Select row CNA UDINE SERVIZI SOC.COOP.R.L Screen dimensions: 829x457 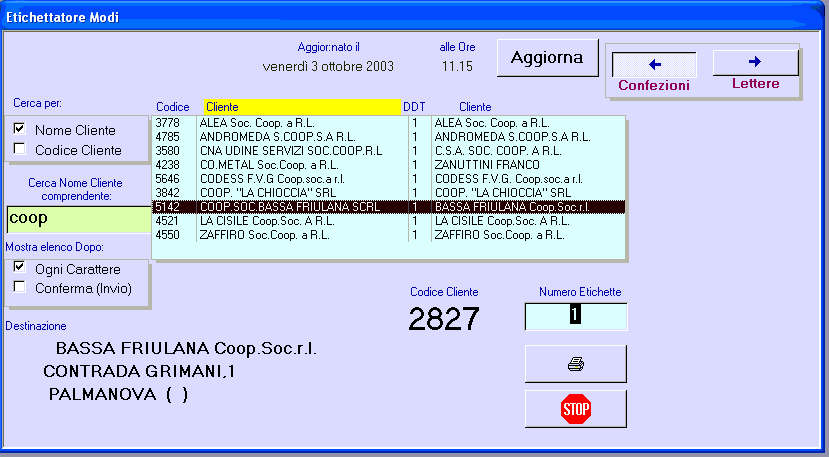(x=389, y=151)
